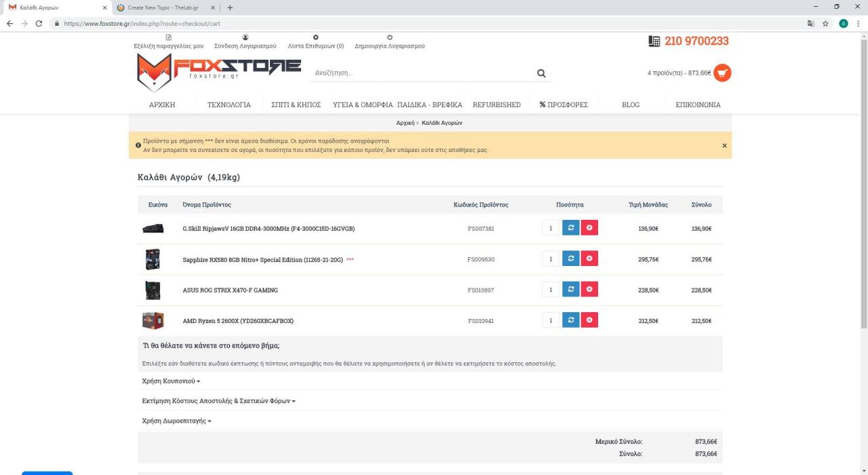
Task: Click the Foxstore logo
Action: click(218, 72)
